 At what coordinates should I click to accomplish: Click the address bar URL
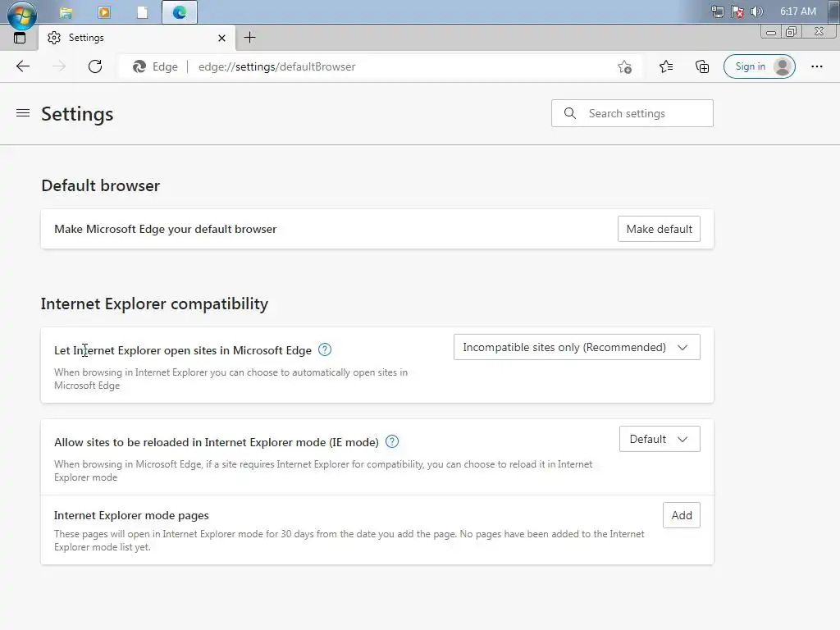[277, 67]
